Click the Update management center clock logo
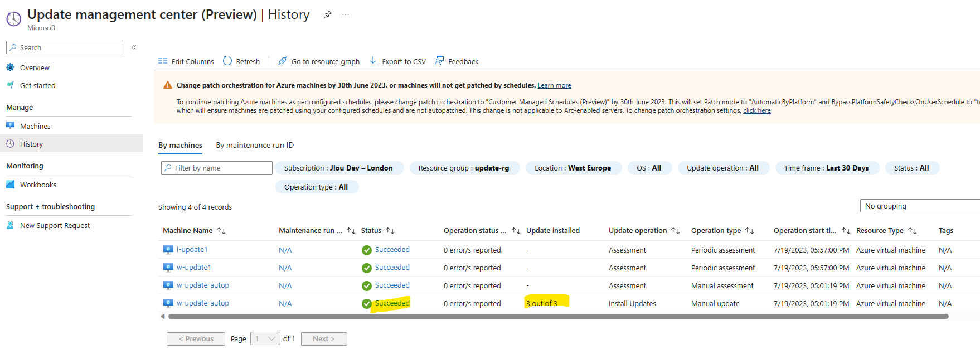Viewport: 980px width, 349px height. 13,19
